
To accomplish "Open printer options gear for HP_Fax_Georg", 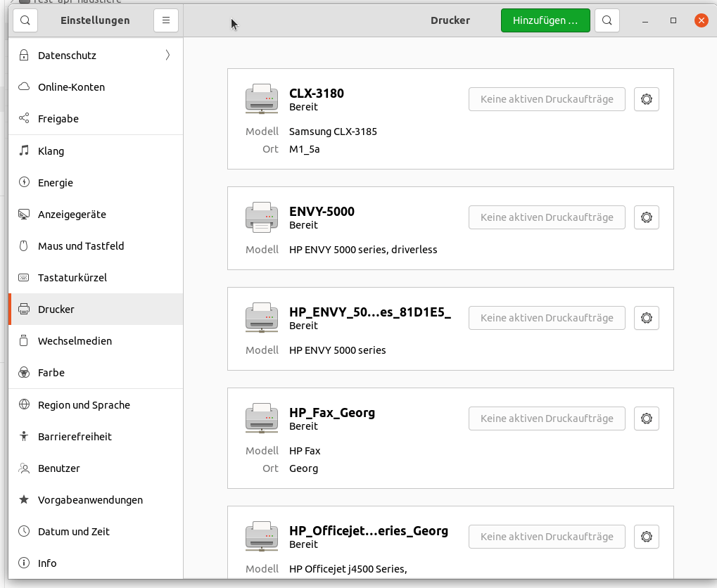I will (646, 418).
